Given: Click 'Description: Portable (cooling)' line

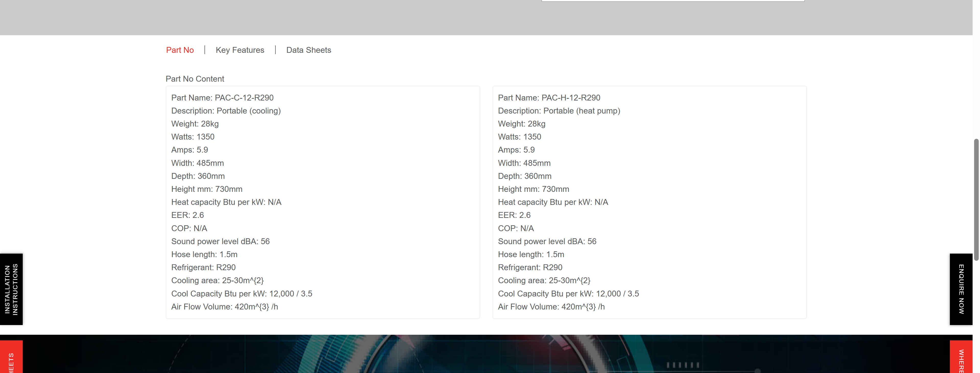Looking at the screenshot, I should (x=226, y=111).
